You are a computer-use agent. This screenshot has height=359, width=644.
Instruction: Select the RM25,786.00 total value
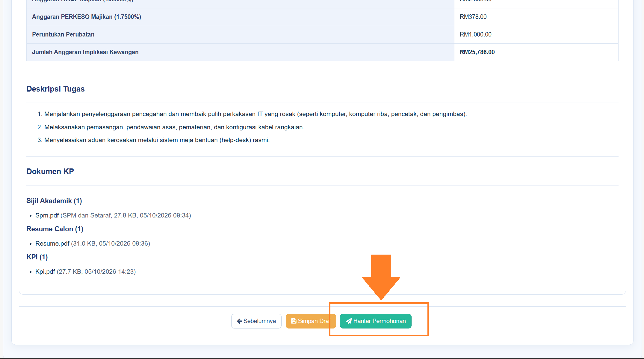tap(477, 52)
